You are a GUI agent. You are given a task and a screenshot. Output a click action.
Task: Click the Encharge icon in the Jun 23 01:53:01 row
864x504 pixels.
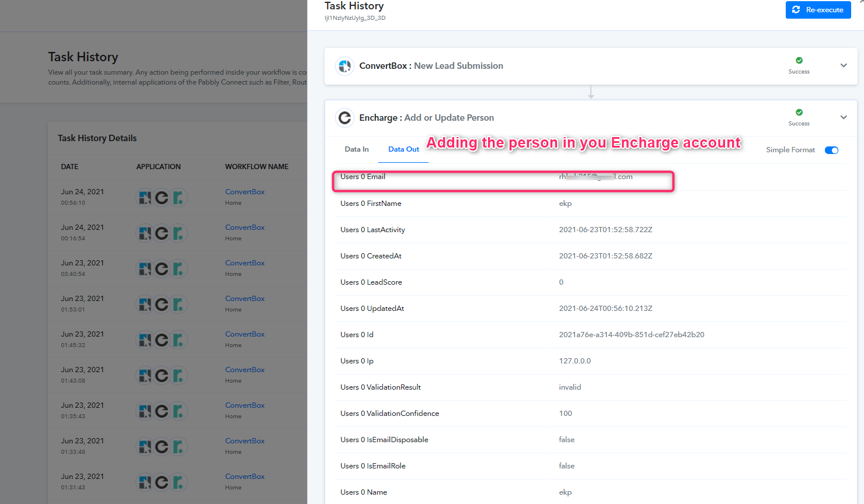162,304
